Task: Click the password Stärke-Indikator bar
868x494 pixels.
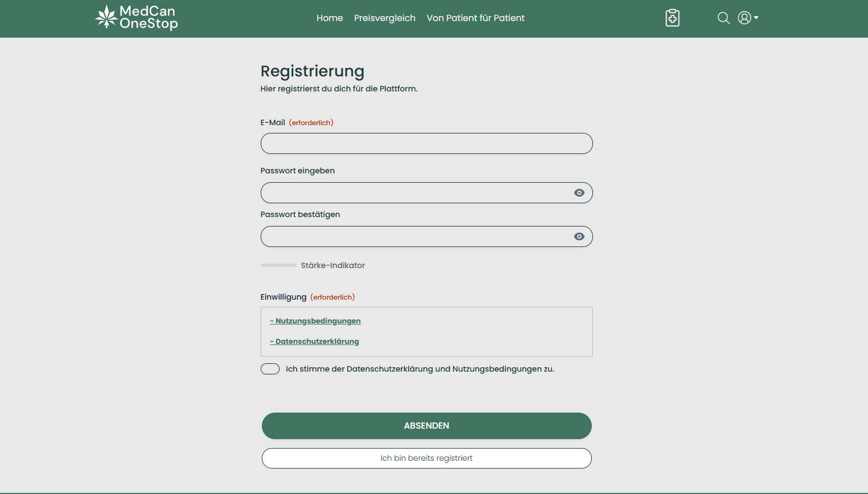Action: coord(278,265)
